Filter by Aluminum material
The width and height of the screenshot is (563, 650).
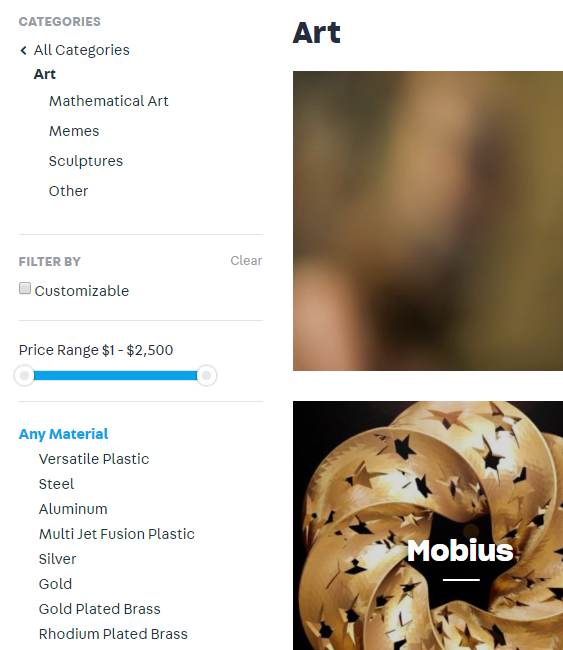[x=73, y=509]
